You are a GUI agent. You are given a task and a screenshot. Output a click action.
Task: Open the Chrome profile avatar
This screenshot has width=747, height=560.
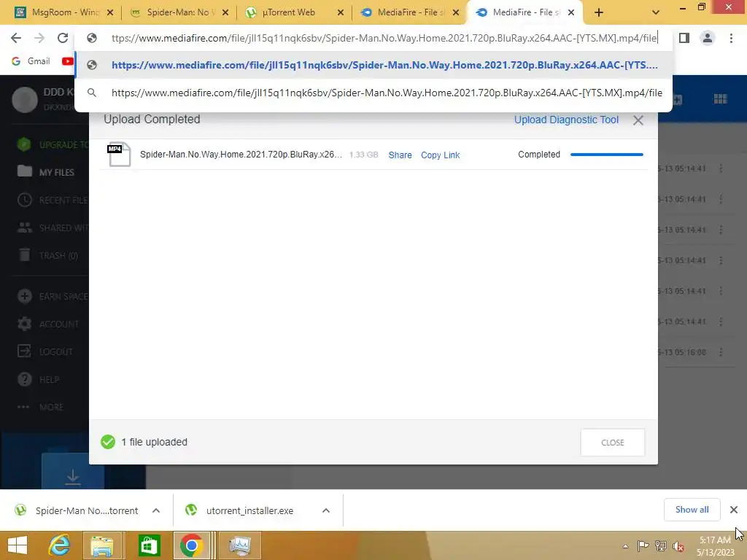pyautogui.click(x=708, y=38)
